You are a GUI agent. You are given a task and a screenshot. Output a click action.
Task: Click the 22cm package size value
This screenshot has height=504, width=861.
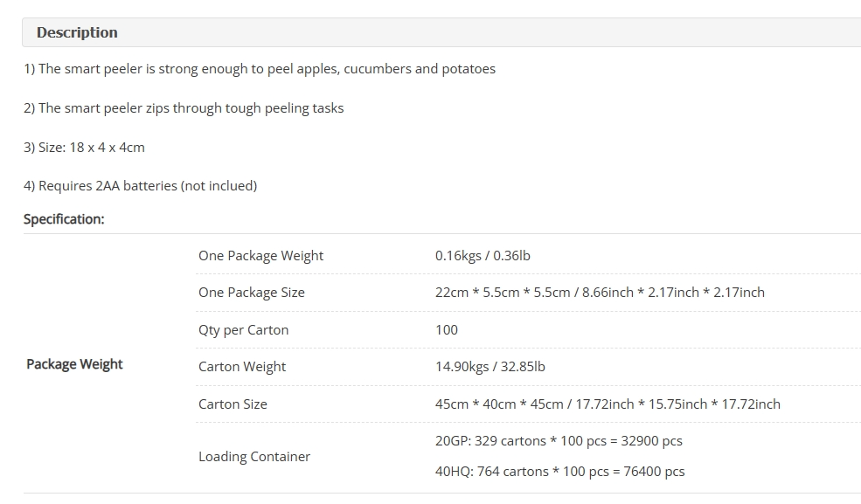[x=600, y=293]
